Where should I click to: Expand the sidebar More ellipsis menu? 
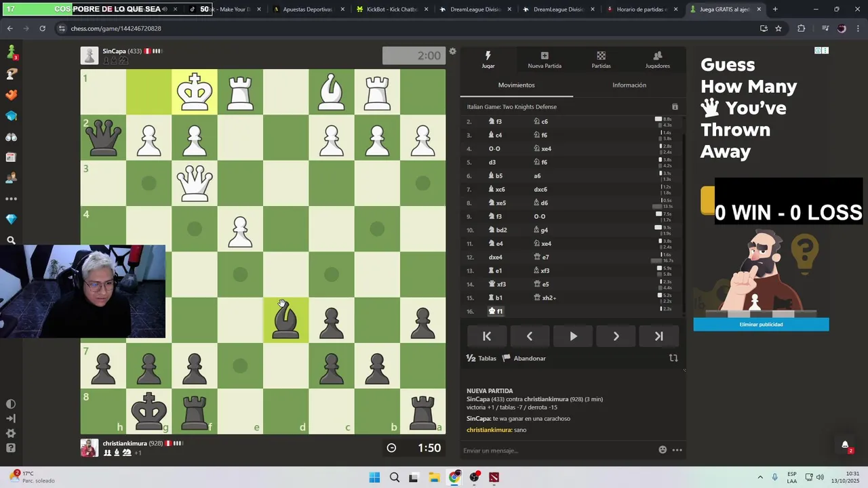point(11,199)
